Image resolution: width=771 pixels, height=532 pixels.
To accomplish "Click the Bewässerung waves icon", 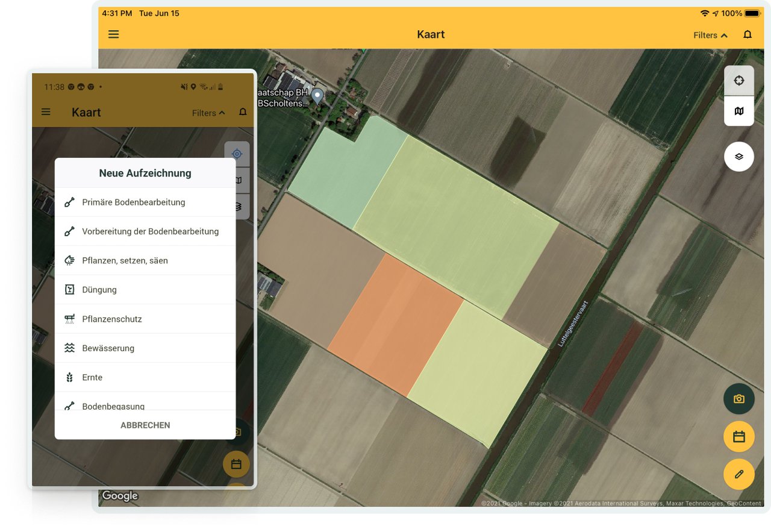I will coord(69,348).
